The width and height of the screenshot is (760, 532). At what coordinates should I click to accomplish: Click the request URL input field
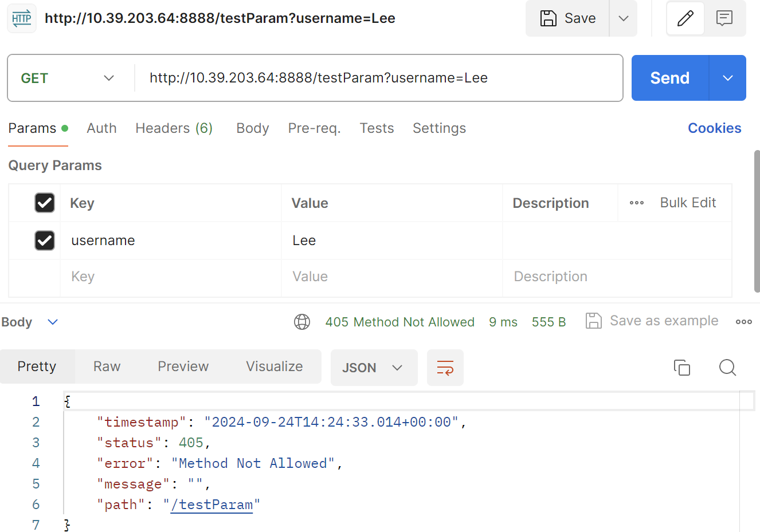[x=378, y=78]
